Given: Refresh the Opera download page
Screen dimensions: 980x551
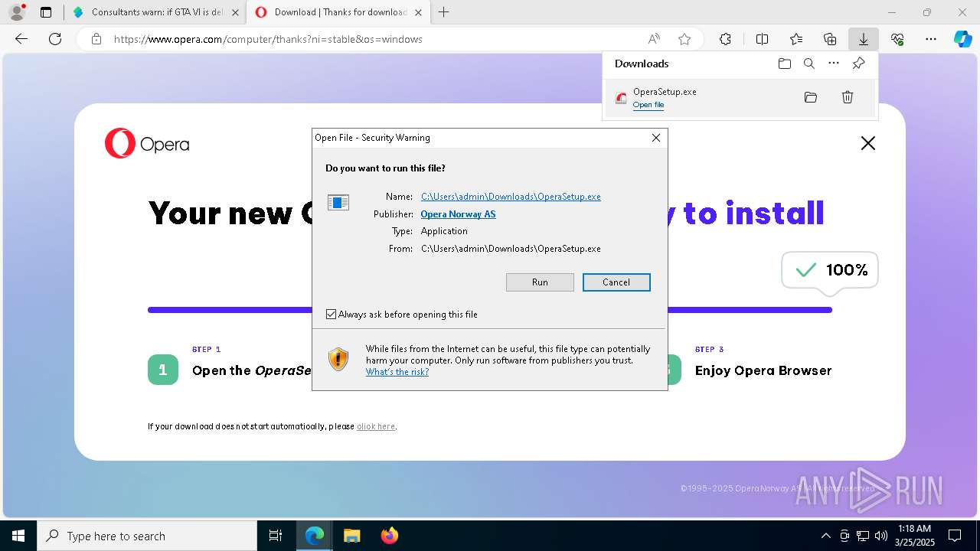Looking at the screenshot, I should 55,39.
